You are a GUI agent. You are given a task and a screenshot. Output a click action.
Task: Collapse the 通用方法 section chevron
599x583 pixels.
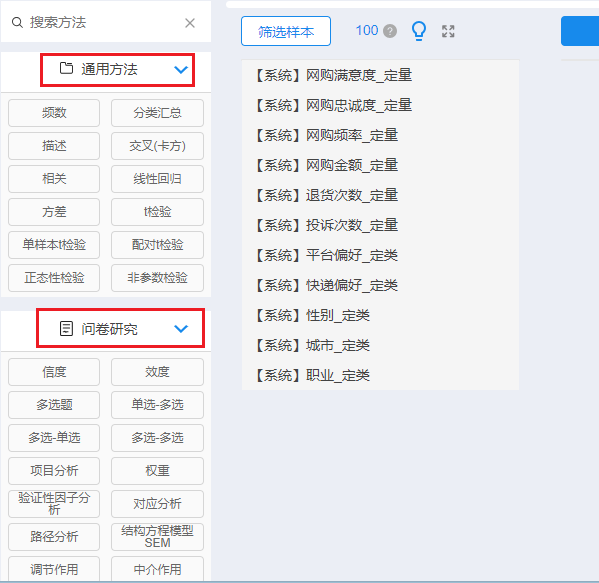point(181,70)
